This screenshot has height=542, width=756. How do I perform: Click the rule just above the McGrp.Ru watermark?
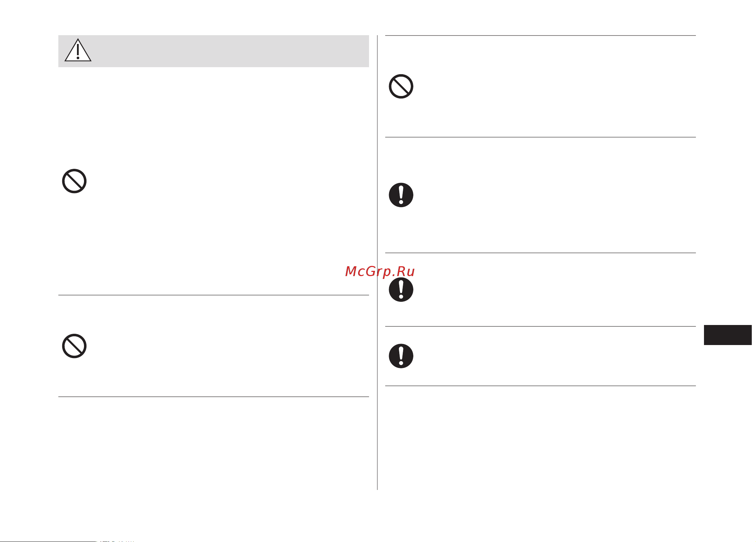pos(541,253)
